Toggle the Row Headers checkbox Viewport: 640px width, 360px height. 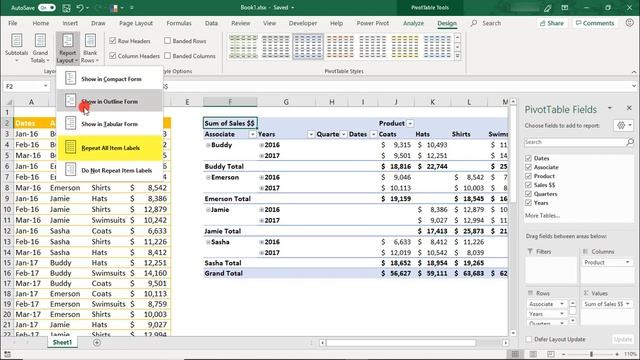113,41
